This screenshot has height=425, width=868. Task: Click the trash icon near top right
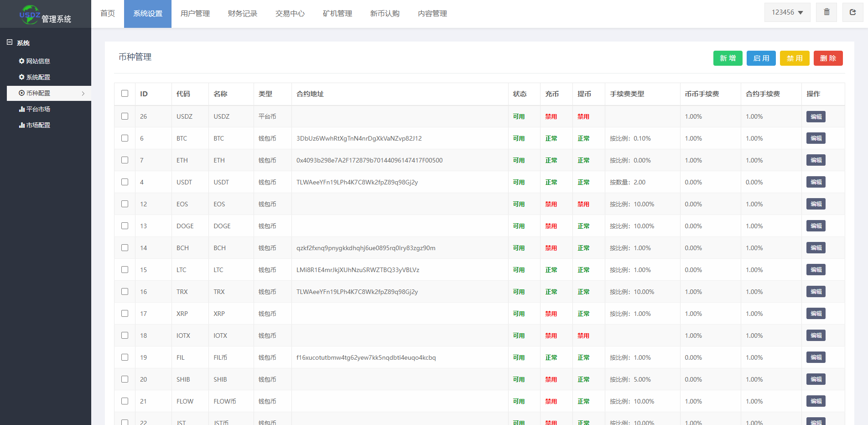[x=826, y=12]
